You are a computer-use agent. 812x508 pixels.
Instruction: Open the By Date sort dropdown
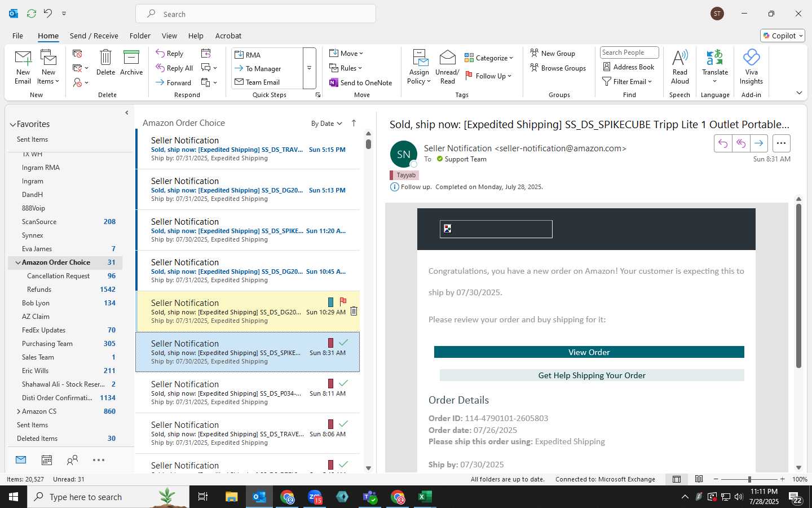click(x=326, y=123)
